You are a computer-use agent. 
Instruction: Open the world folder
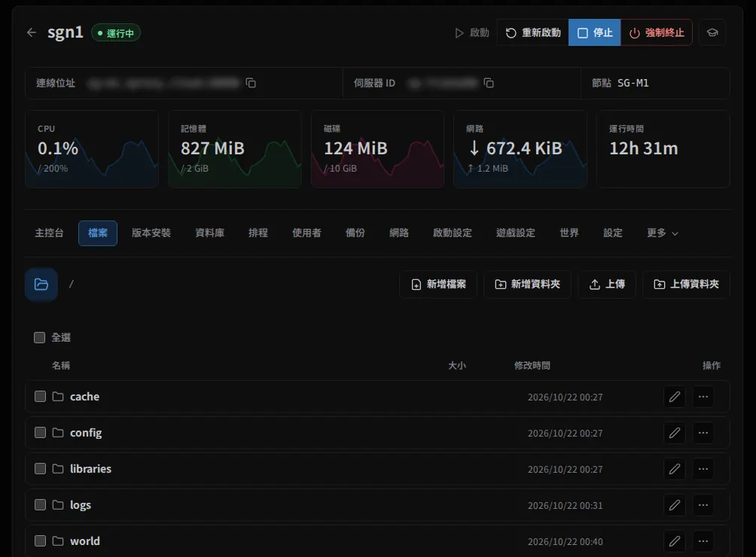point(85,541)
